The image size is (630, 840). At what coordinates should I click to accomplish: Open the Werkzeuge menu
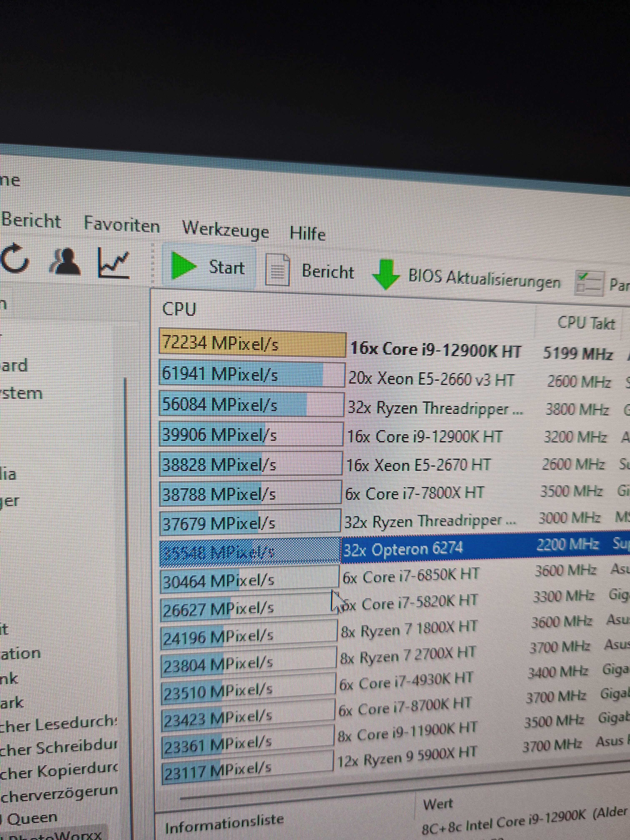(226, 230)
